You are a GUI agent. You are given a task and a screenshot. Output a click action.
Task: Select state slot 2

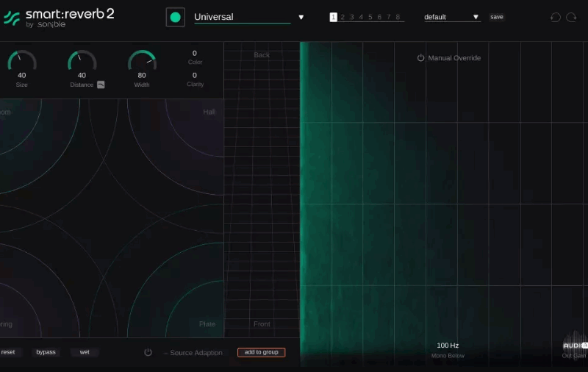tap(343, 17)
